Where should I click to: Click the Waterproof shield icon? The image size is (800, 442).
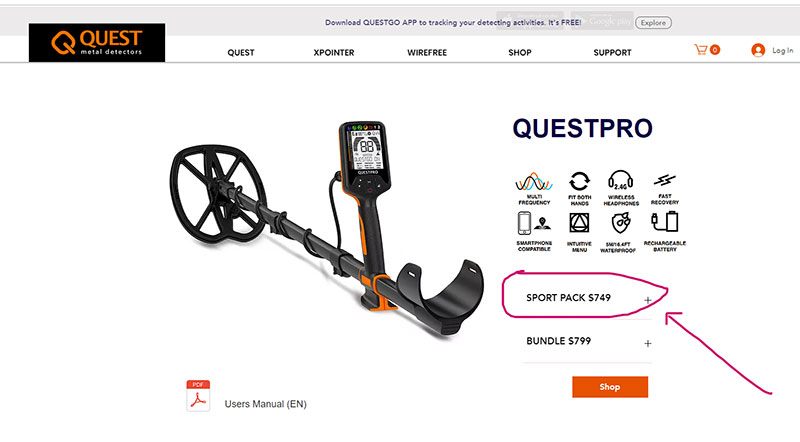point(621,224)
